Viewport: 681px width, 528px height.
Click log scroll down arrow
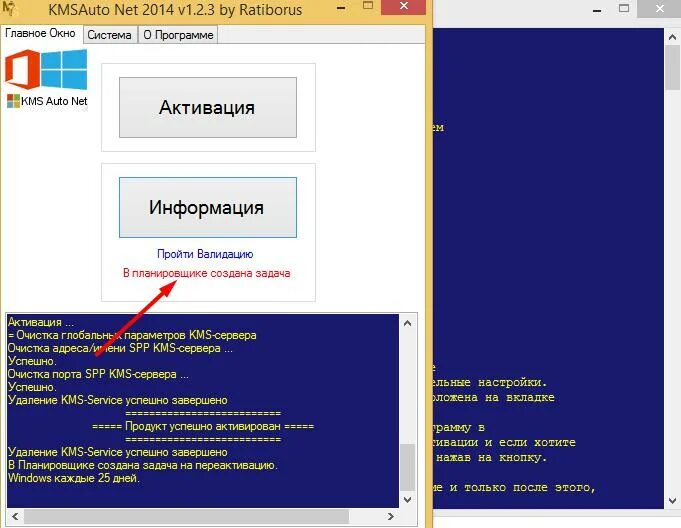point(407,500)
